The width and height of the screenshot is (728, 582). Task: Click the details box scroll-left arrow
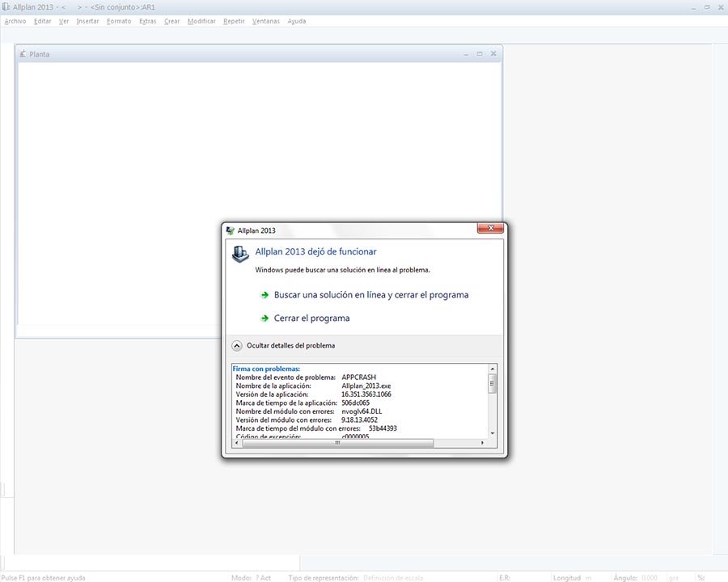tap(237, 443)
